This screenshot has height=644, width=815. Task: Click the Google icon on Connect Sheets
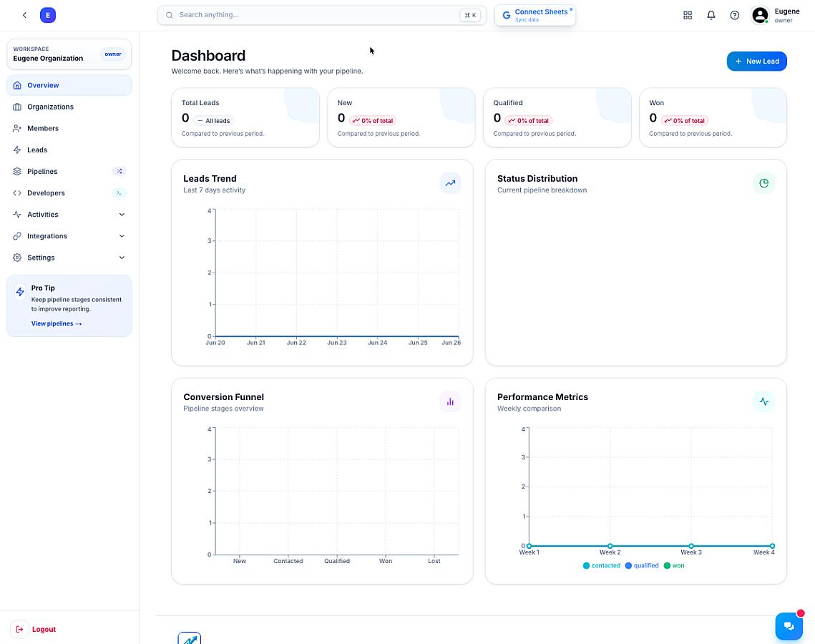coord(507,15)
